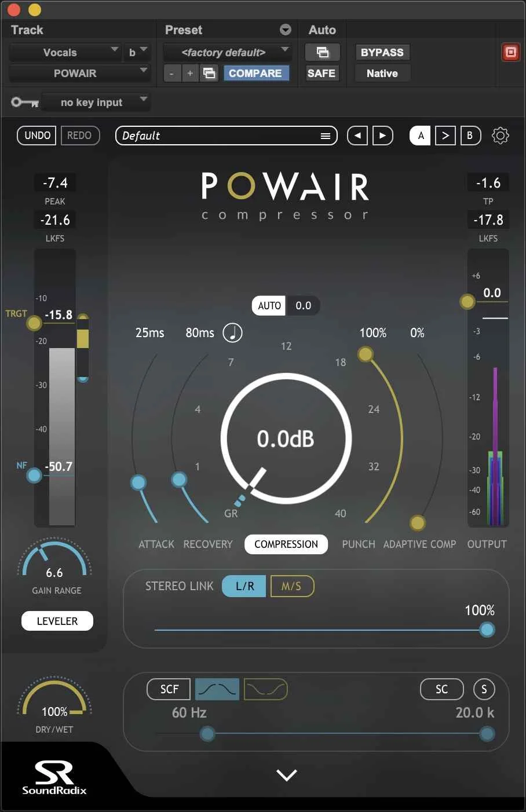Click the REDO button
Viewport: 526px width, 812px height.
click(x=79, y=136)
